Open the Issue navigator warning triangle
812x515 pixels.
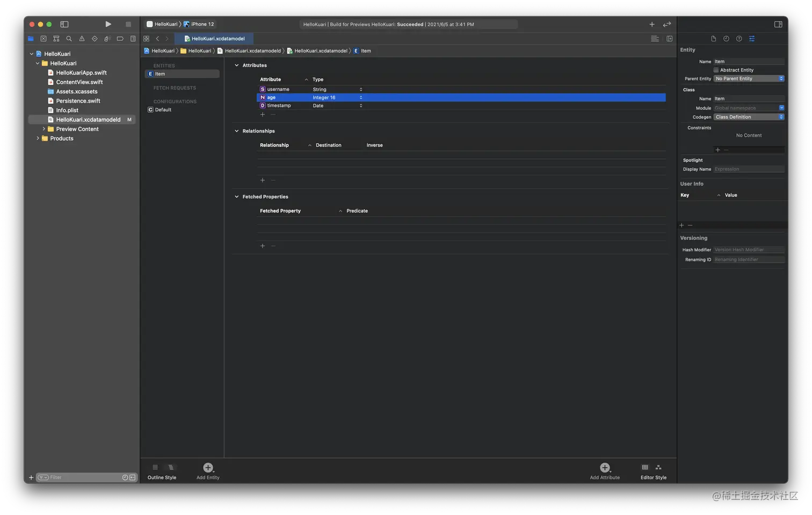click(82, 39)
